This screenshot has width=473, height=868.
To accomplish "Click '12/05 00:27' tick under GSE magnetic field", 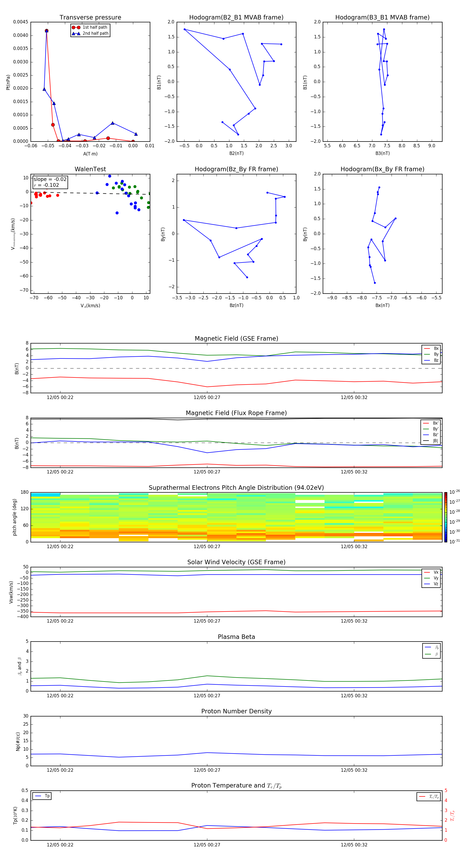I will point(207,398).
